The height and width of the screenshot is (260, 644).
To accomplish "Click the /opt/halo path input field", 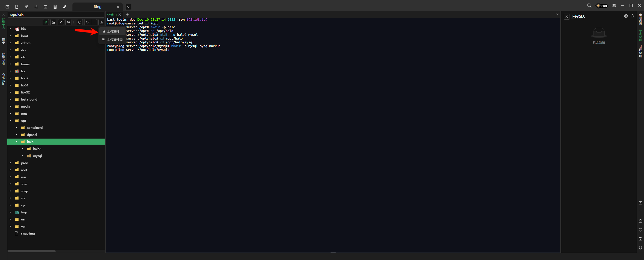I will pos(56,15).
